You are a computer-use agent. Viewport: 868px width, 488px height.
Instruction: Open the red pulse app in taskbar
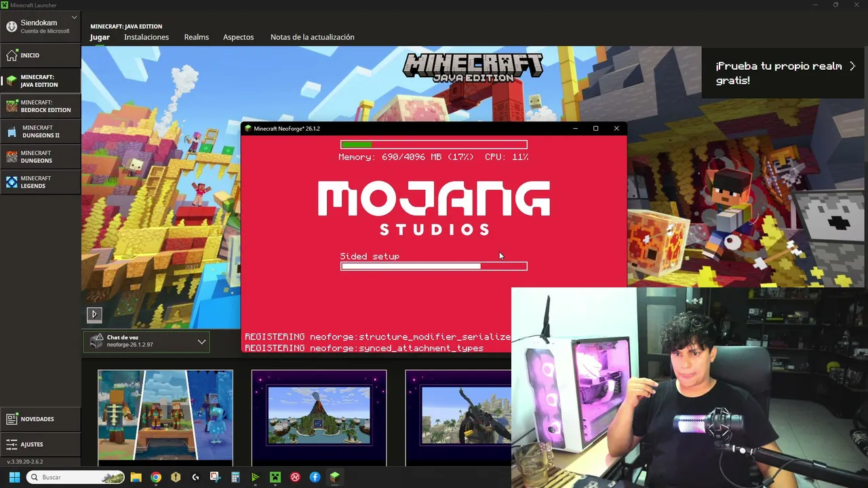[295, 477]
